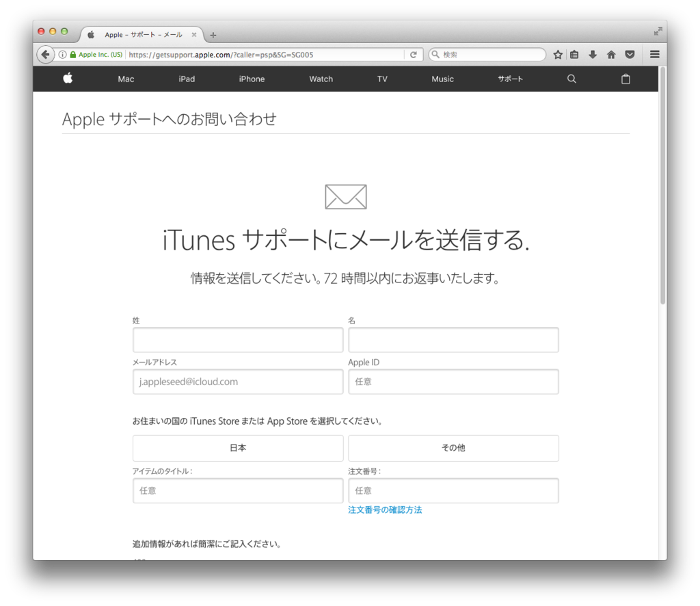The height and width of the screenshot is (606, 700).
Task: Open a new tab with plus button
Action: (x=213, y=35)
